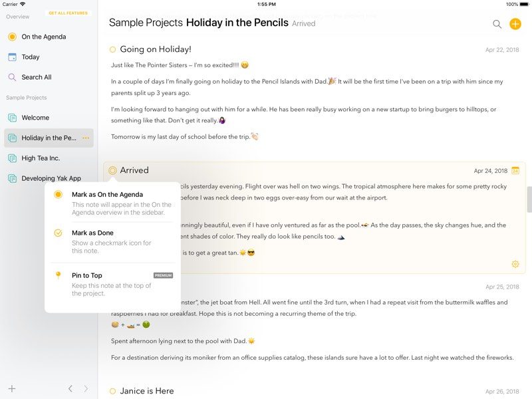Tap the yellow add note button
This screenshot has width=532, height=399.
(x=515, y=24)
